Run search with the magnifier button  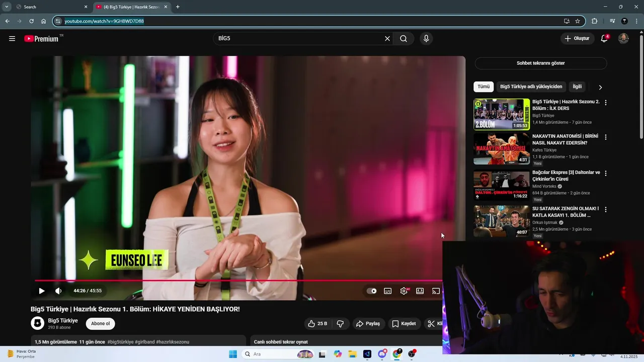click(x=404, y=39)
